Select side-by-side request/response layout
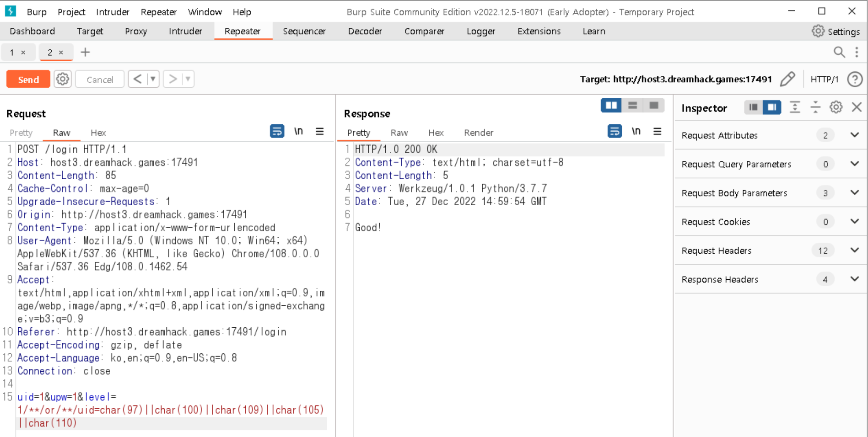Viewport: 868px width, 437px height. tap(611, 106)
